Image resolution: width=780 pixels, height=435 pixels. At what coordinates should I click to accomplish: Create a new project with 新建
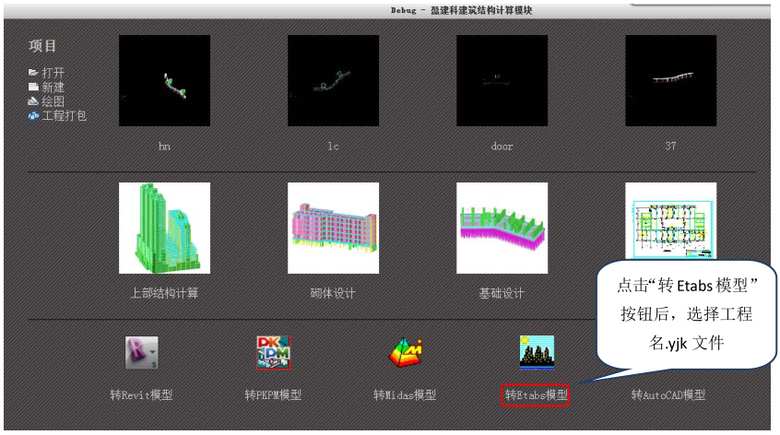pyautogui.click(x=52, y=87)
